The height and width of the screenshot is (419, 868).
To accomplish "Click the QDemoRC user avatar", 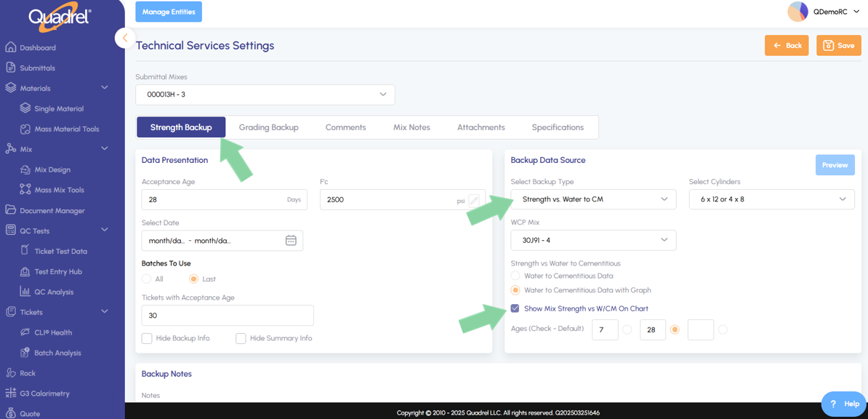I will 797,12.
